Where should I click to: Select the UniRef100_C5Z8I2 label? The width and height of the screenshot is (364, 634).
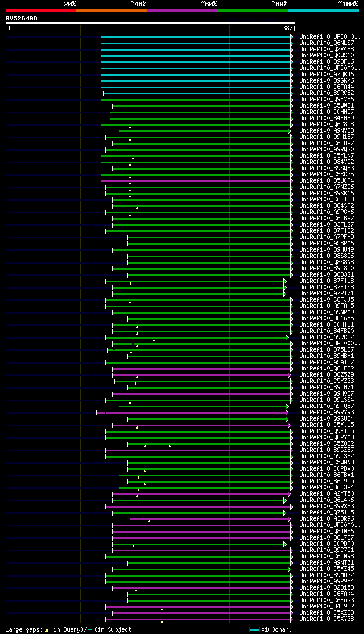327,444
